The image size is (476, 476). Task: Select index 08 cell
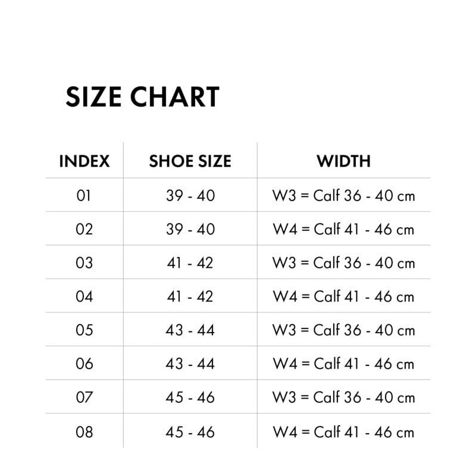[84, 431]
